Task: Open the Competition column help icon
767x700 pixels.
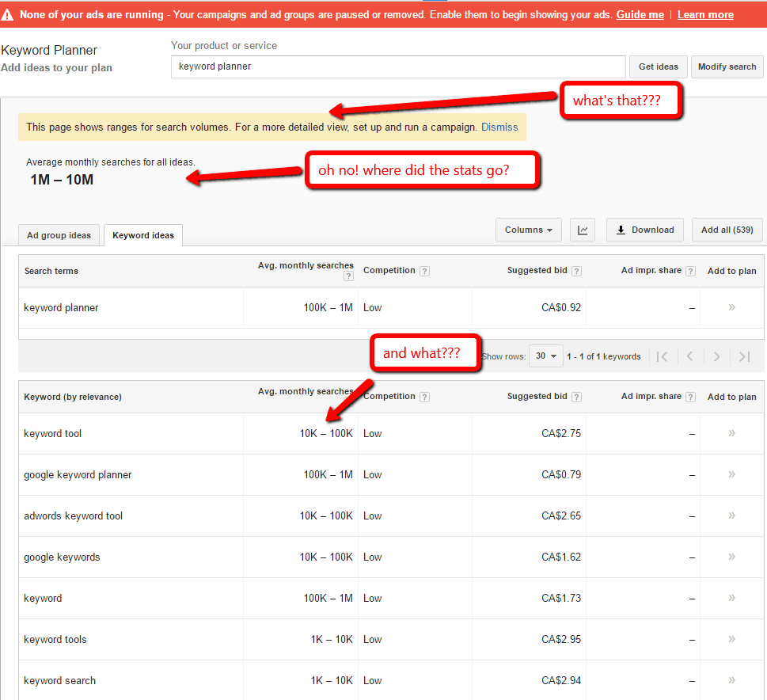Action: tap(425, 270)
